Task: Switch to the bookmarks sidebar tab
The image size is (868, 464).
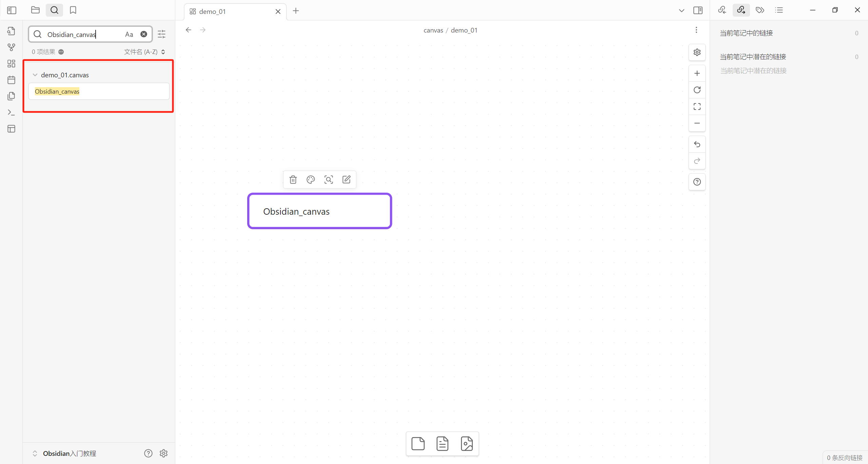Action: point(73,10)
